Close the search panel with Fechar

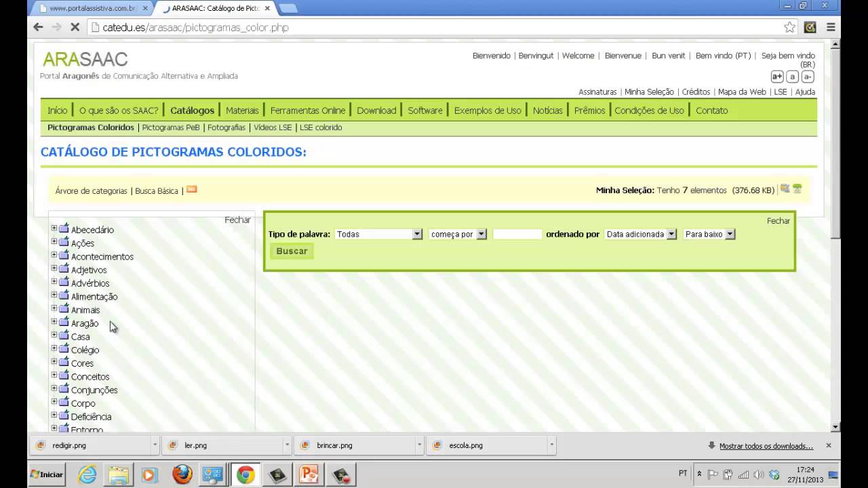point(778,221)
